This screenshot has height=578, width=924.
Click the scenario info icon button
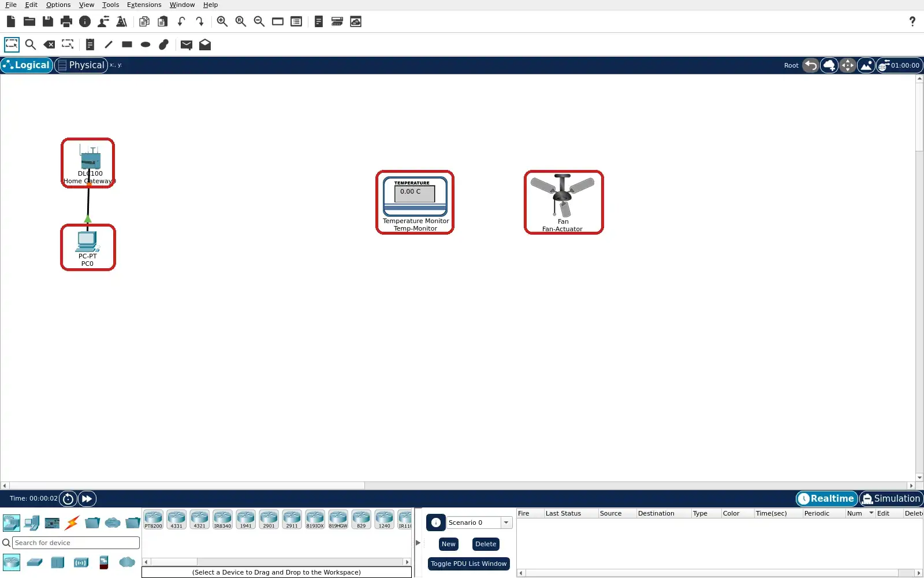436,523
